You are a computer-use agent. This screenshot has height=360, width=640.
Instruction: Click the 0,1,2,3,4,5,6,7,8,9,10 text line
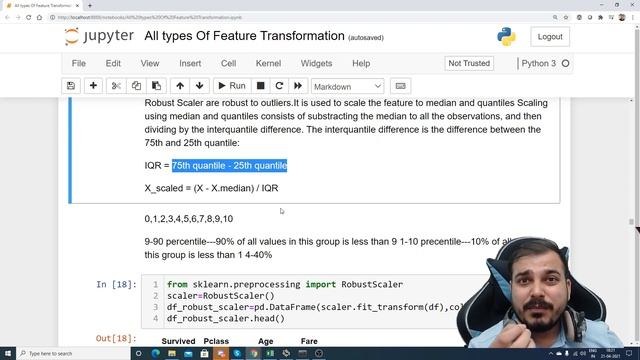(x=189, y=219)
